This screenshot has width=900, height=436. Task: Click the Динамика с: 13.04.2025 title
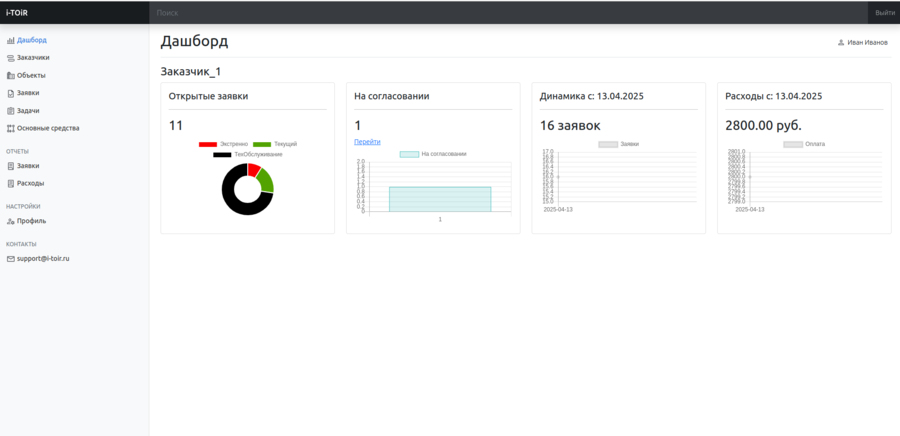pyautogui.click(x=592, y=96)
